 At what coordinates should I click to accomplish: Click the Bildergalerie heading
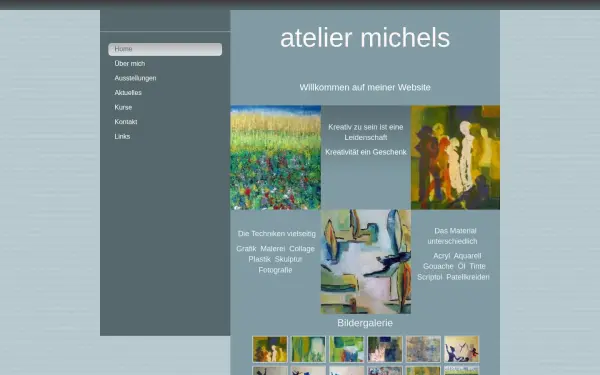coord(365,323)
